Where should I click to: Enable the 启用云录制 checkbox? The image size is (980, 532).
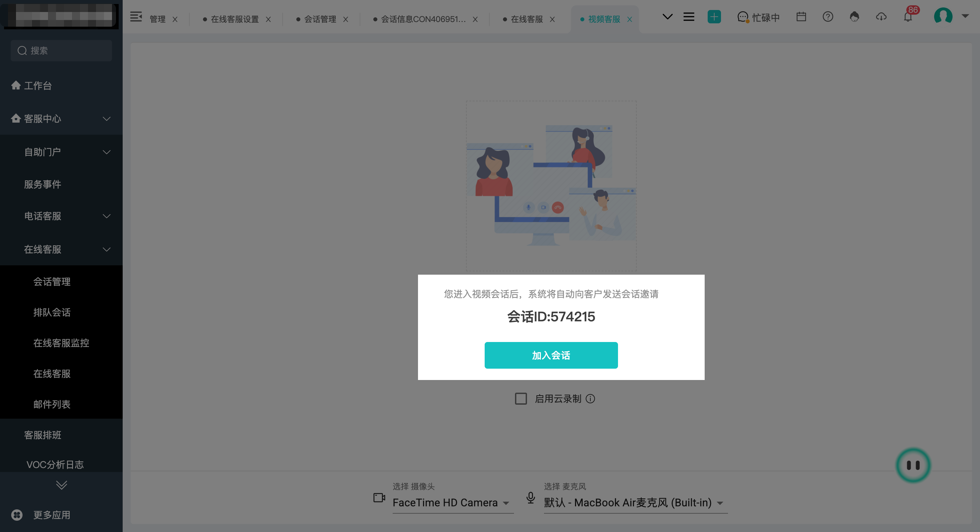pos(521,398)
